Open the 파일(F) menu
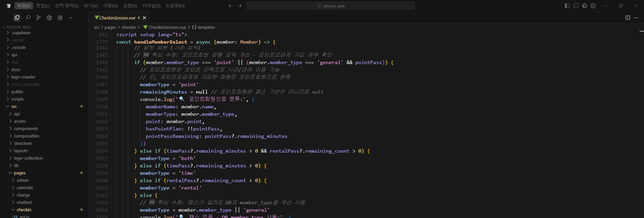The image size is (644, 218). [x=24, y=6]
